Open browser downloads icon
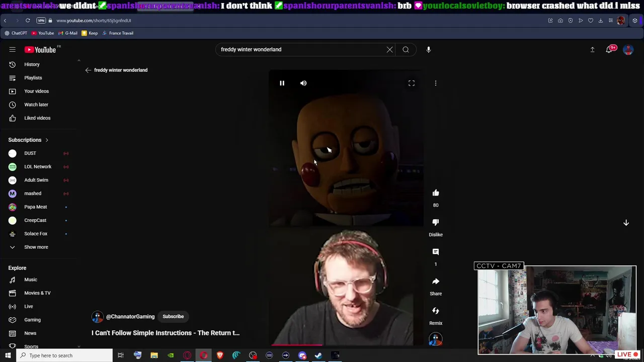Screen dimensions: 644x362 601,21
